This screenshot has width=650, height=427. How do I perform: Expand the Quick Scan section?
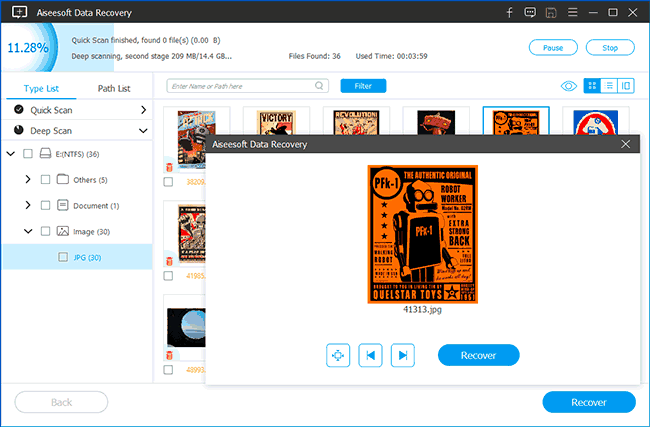point(143,110)
